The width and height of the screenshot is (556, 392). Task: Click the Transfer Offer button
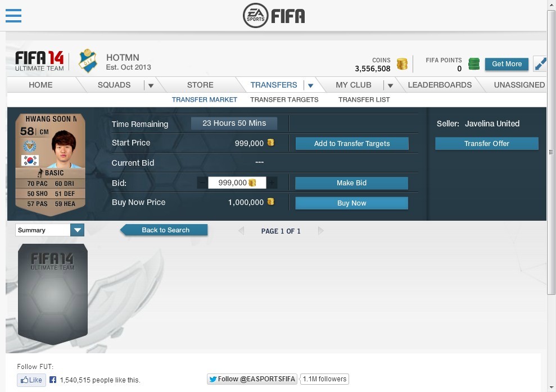[x=486, y=143]
